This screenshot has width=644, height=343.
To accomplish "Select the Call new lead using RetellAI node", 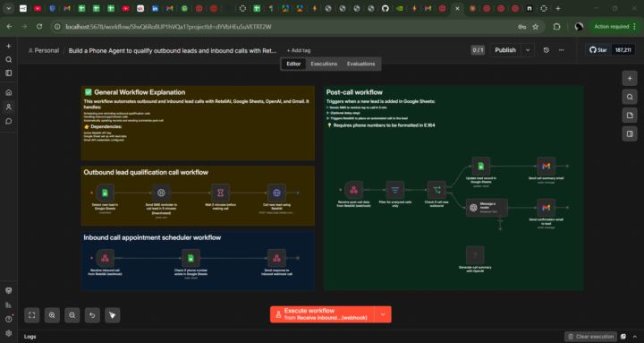I will [x=276, y=193].
